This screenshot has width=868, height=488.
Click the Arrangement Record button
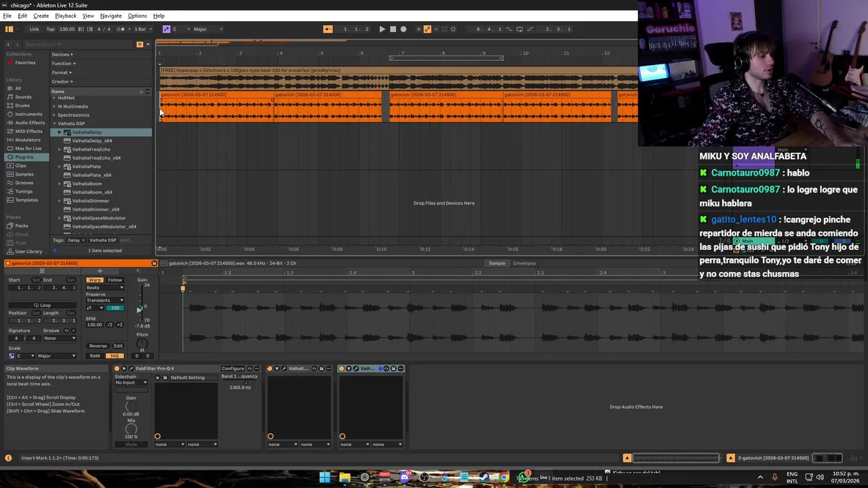(403, 29)
